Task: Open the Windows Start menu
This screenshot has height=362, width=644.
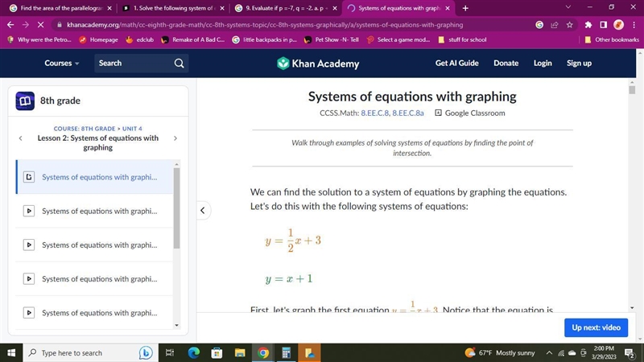Action: point(11,352)
